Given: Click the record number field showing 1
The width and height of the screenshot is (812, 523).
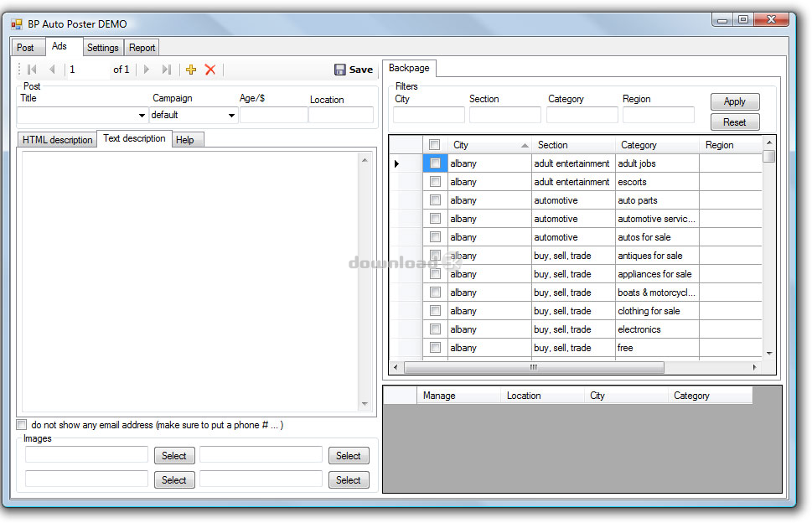Looking at the screenshot, I should 88,70.
